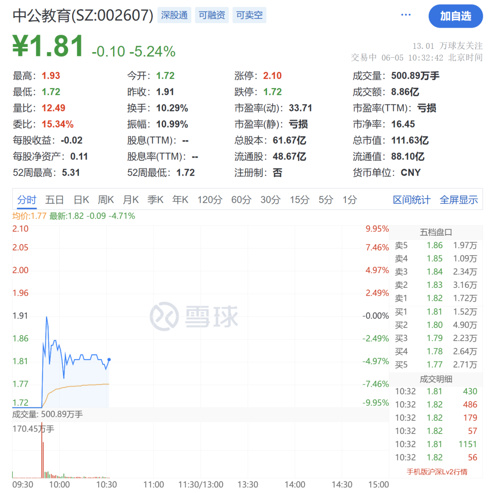
Task: Click the three-dot more options icon
Action: coord(405,15)
